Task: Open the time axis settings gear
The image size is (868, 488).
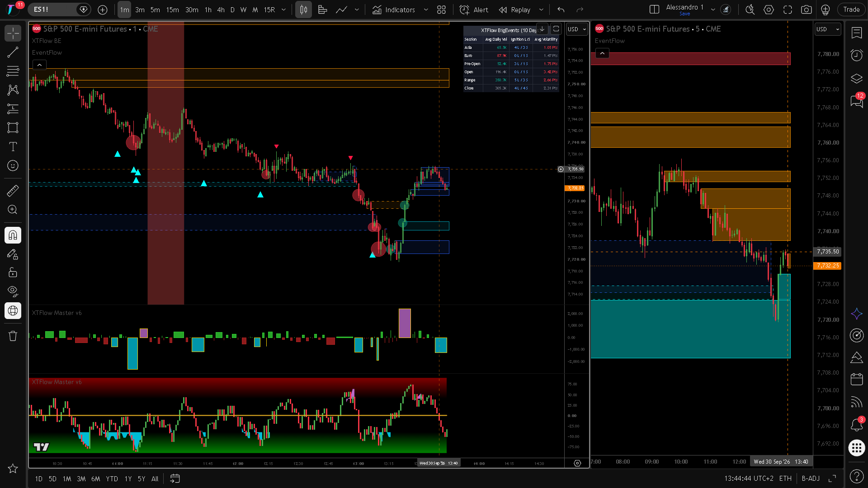Action: click(x=577, y=463)
